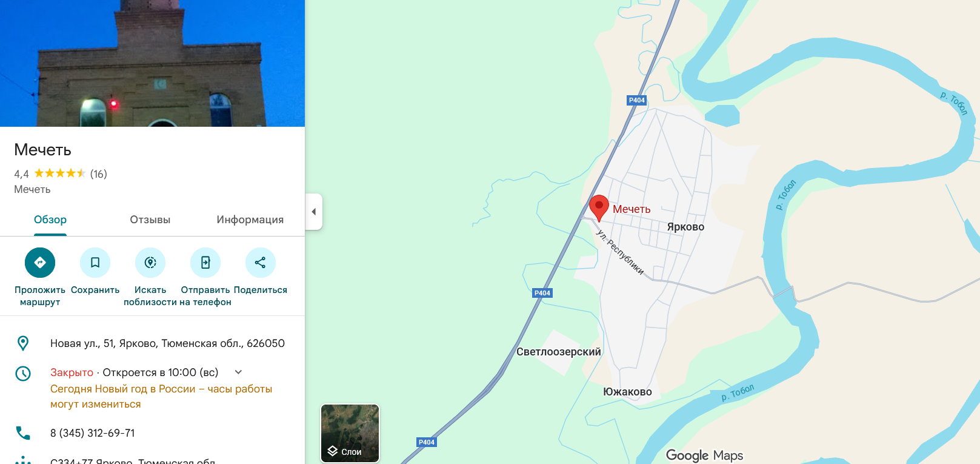The image size is (980, 464).
Task: Open the Слои layers switcher
Action: [x=350, y=433]
